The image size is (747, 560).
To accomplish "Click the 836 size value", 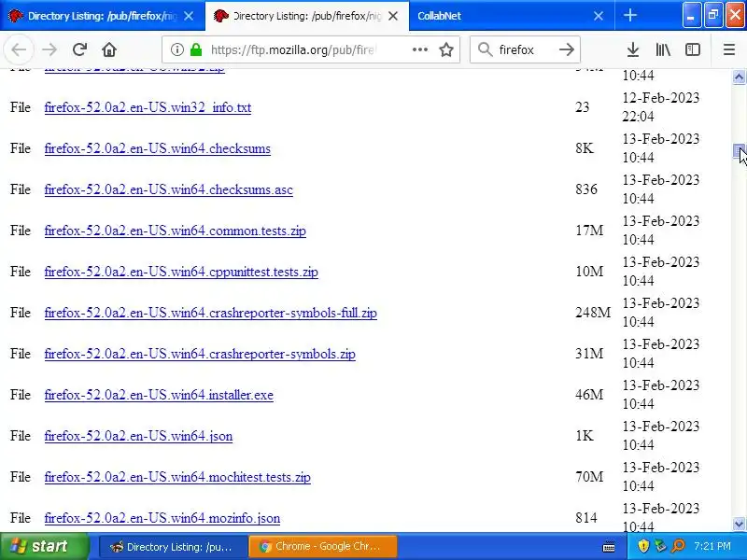I will pyautogui.click(x=586, y=189).
